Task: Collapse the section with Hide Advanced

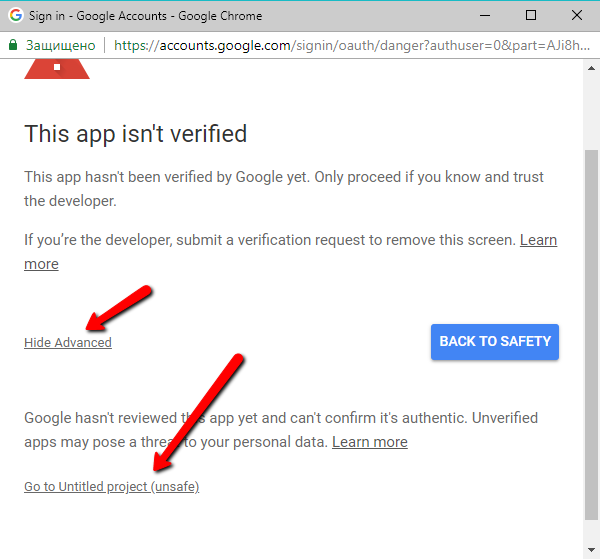Action: click(x=68, y=343)
